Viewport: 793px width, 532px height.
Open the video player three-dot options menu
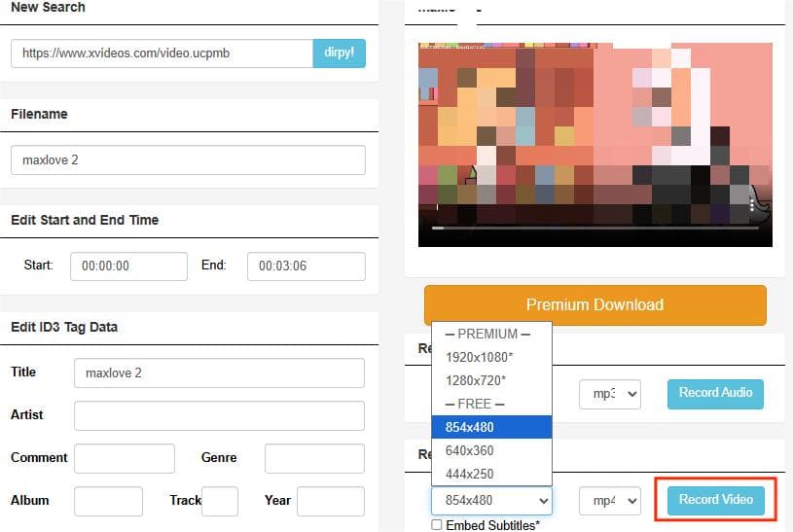(752, 204)
